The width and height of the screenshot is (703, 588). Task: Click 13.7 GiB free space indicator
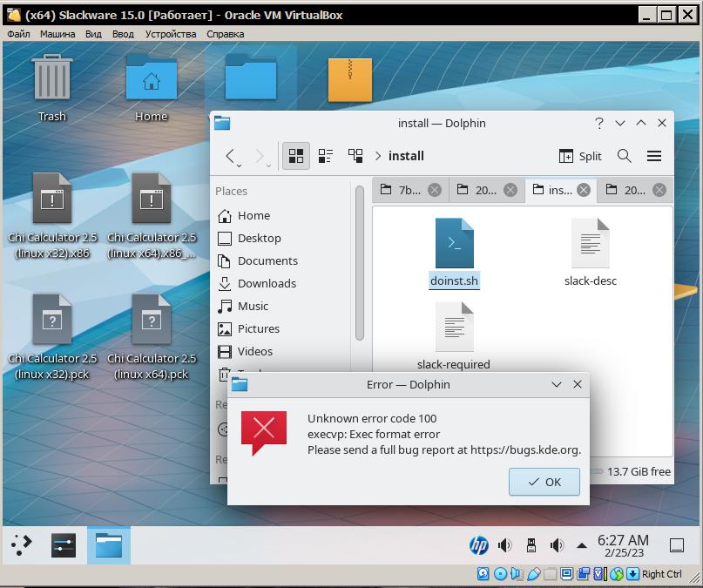(x=639, y=471)
